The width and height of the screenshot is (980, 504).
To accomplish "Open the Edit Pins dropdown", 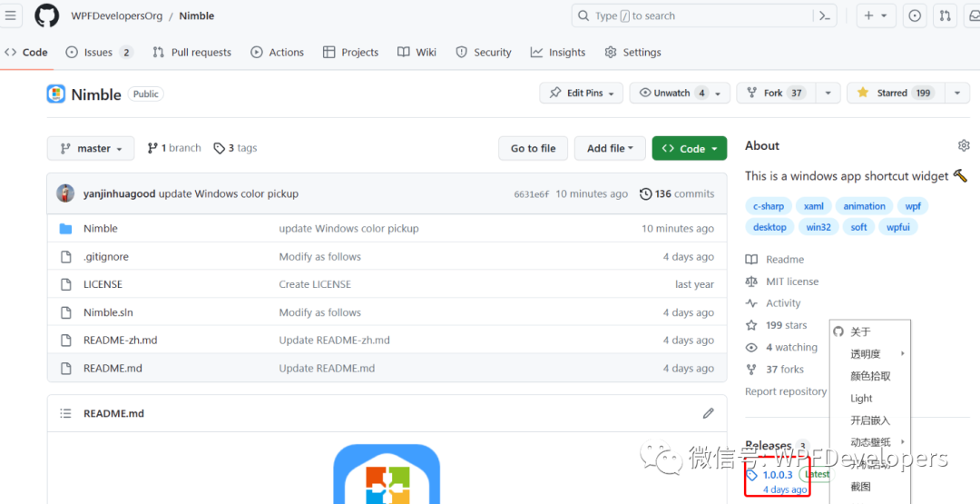I will pos(582,94).
